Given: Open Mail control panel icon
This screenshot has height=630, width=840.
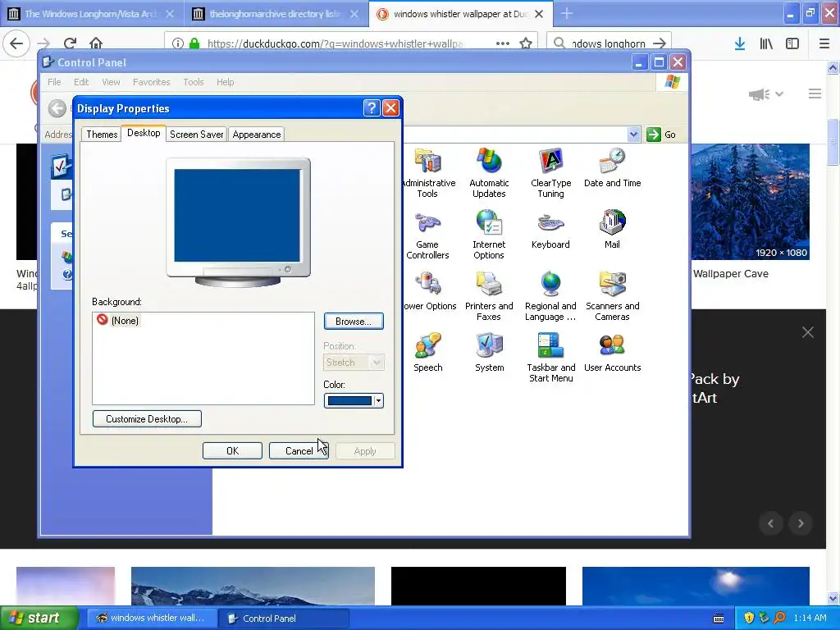Looking at the screenshot, I should pyautogui.click(x=612, y=230).
